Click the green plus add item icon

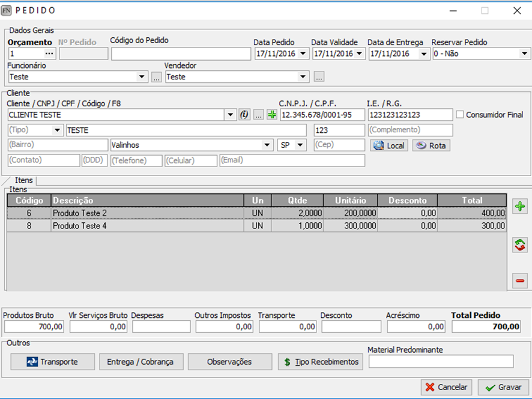(520, 206)
